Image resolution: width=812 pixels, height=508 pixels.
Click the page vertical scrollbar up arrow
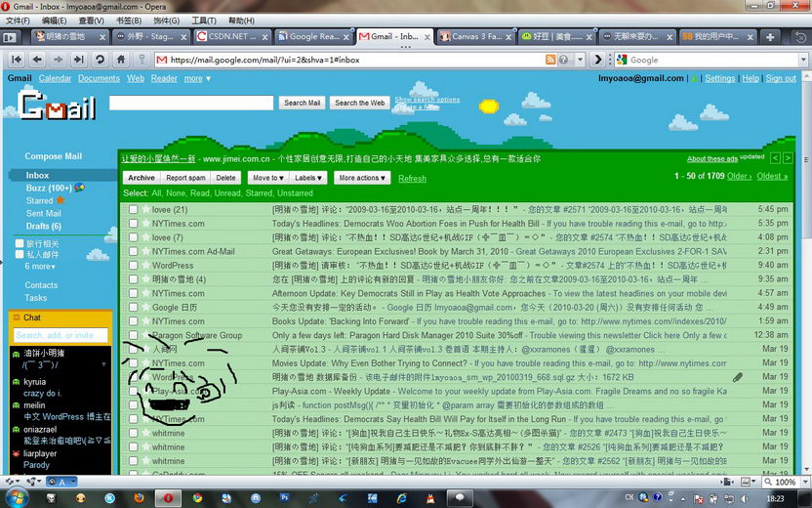pos(806,77)
